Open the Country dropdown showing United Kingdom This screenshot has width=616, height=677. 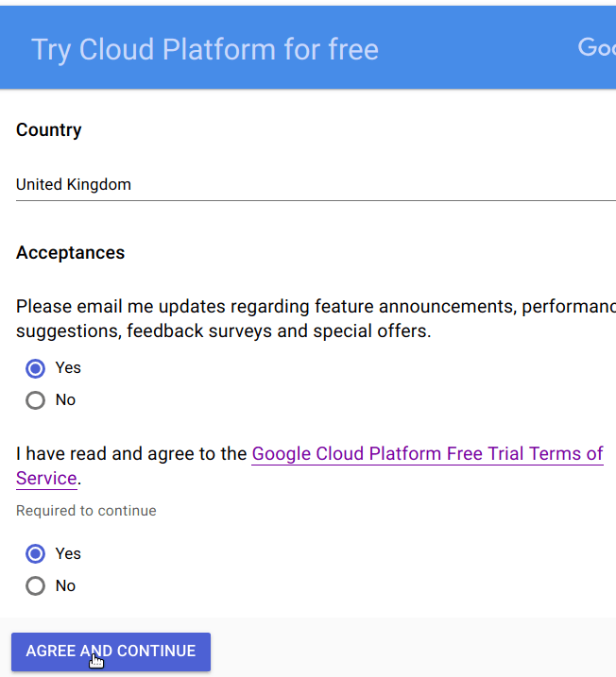(316, 185)
